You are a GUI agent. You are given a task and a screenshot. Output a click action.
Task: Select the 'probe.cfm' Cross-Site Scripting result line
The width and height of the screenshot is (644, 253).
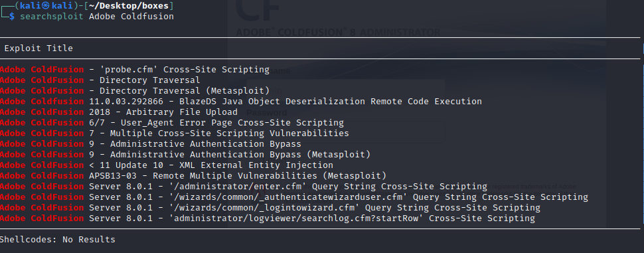pyautogui.click(x=135, y=70)
